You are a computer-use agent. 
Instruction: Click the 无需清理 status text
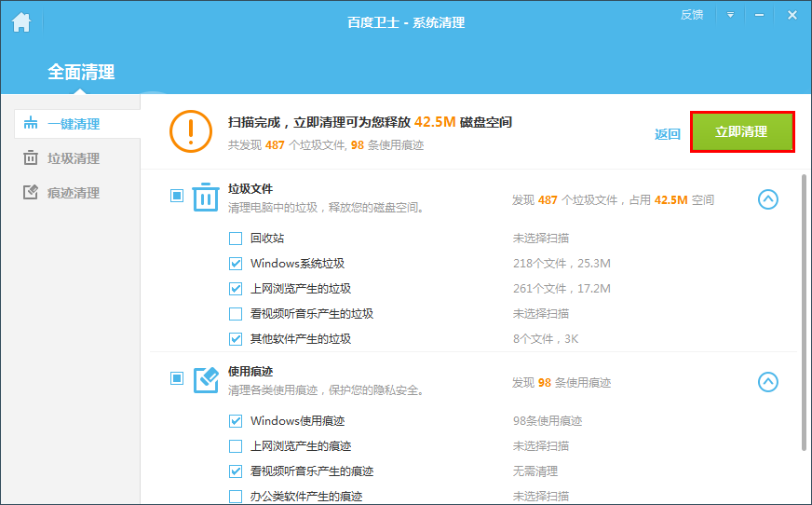(x=535, y=471)
